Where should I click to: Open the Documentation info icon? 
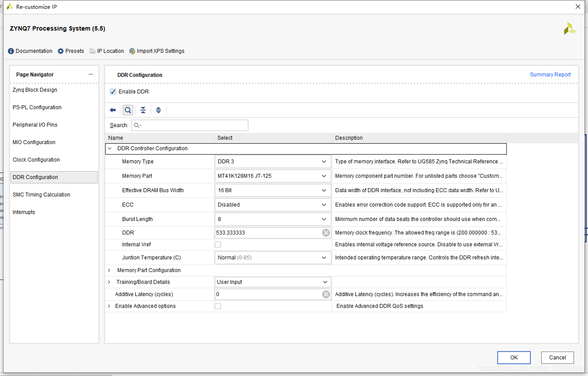point(11,51)
